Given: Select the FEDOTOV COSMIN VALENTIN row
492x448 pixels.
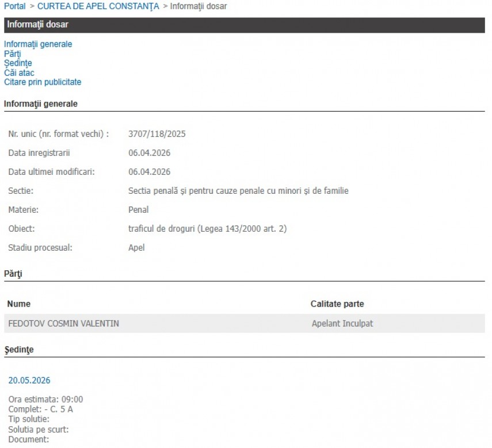Looking at the screenshot, I should pos(64,323).
